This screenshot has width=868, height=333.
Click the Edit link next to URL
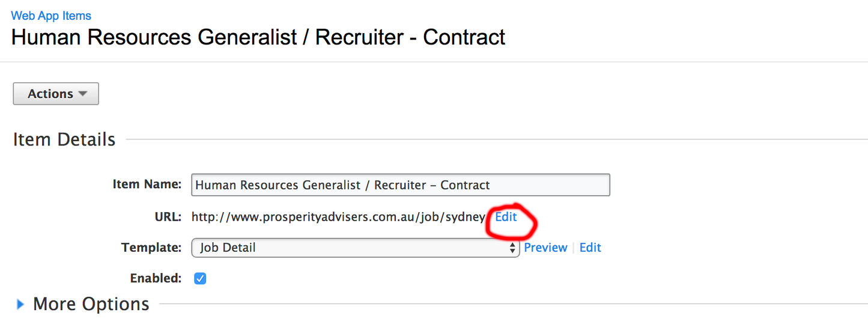click(506, 217)
